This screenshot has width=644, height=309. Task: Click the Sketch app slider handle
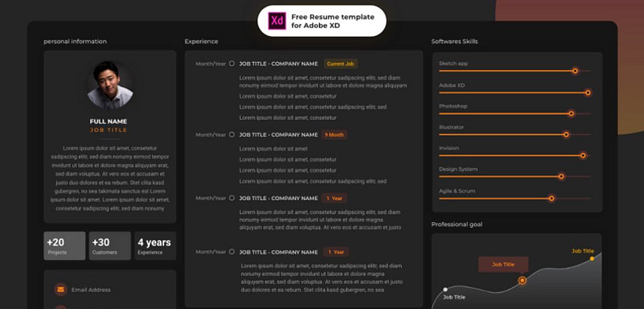point(575,71)
